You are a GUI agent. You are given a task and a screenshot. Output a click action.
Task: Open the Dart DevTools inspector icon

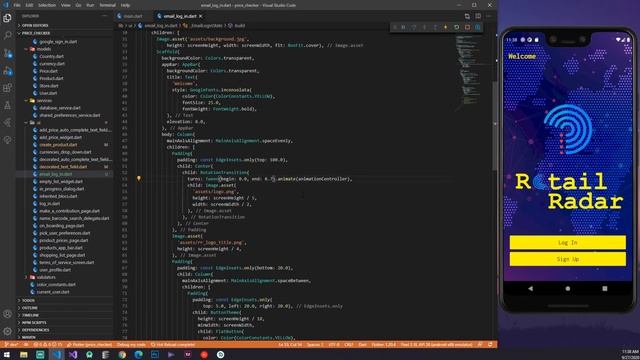pyautogui.click(x=478, y=27)
